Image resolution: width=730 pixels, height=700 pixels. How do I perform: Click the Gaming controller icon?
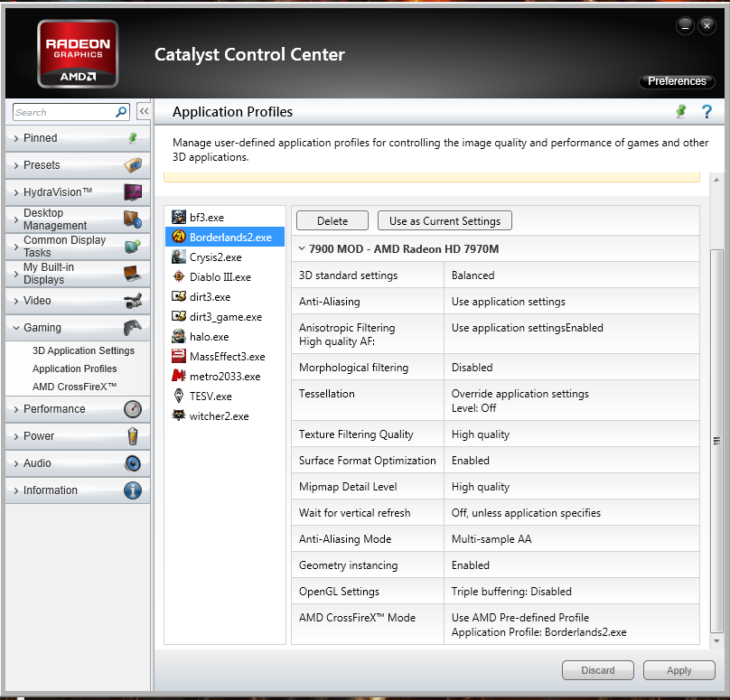[x=133, y=328]
